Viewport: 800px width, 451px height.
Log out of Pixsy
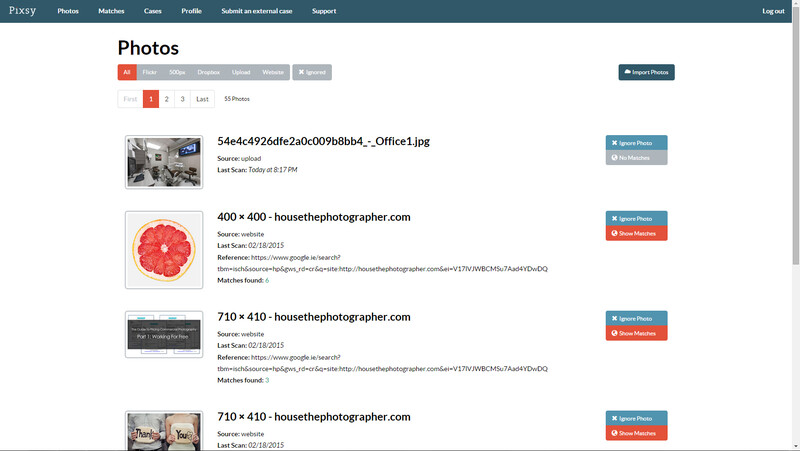pos(773,11)
